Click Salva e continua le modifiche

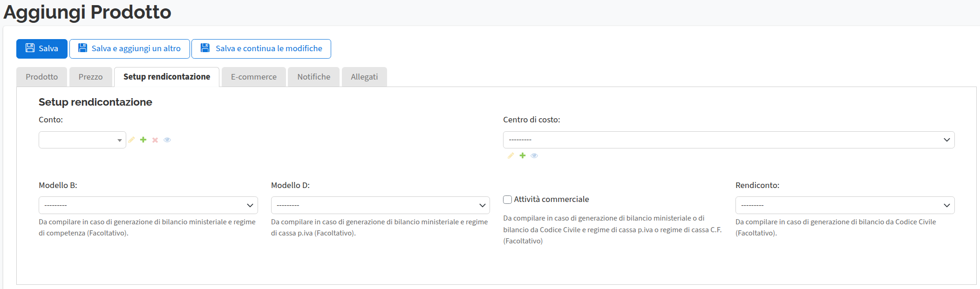261,49
